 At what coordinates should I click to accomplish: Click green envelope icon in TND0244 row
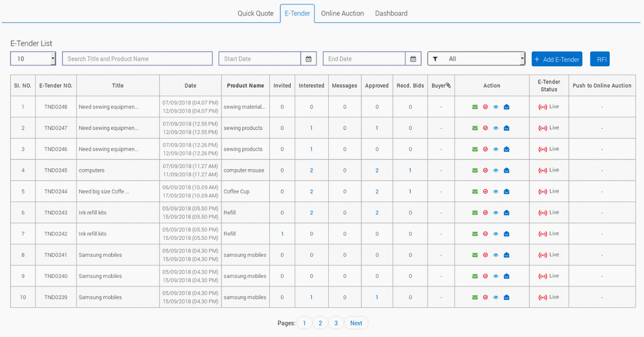point(475,192)
